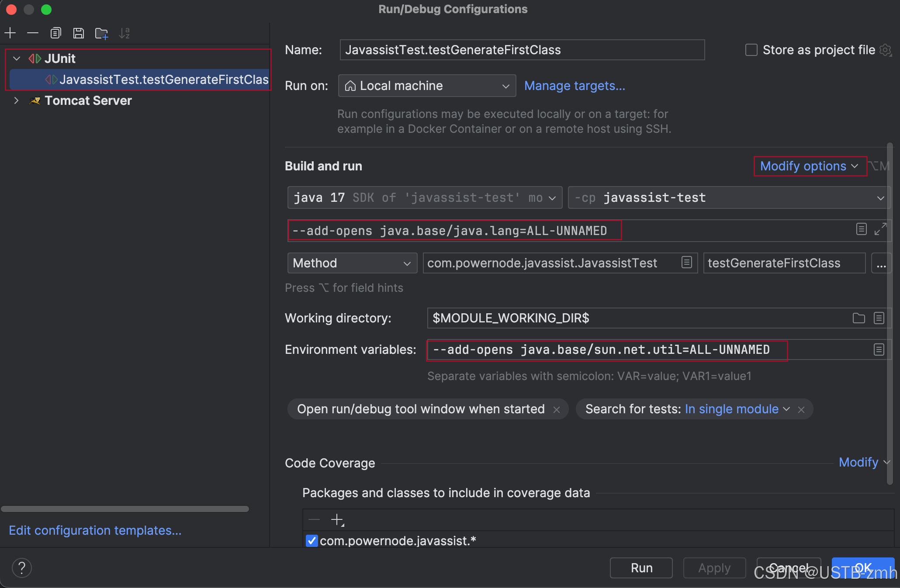The image size is (900, 588).
Task: Edit the testGenerateFirstClass method field
Action: coord(784,263)
